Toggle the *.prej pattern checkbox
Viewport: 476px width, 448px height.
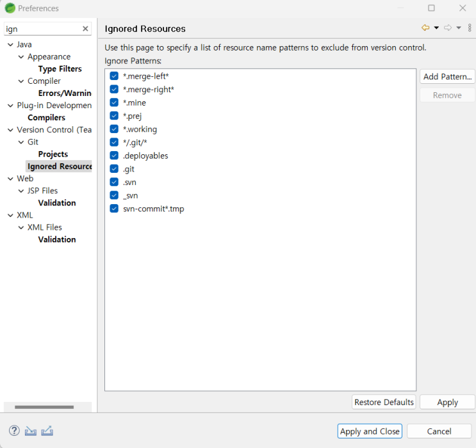point(114,116)
